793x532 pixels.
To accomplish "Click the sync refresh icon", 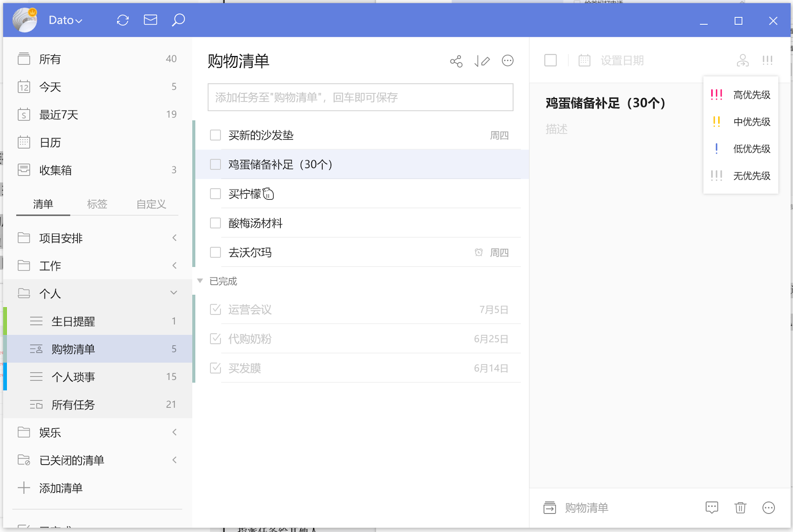I will click(122, 20).
